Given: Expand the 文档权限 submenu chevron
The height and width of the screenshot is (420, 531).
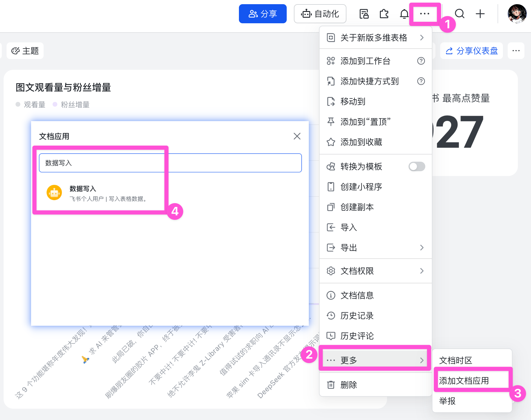Looking at the screenshot, I should pos(422,271).
